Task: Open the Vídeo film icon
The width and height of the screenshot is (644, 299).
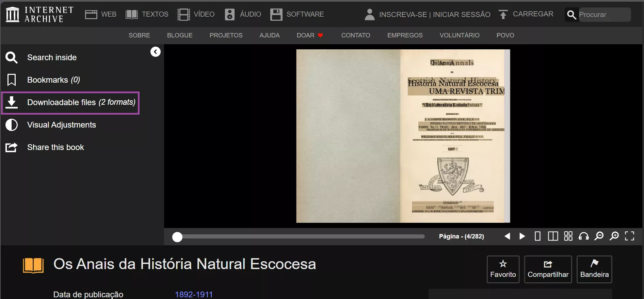Action: [x=183, y=14]
